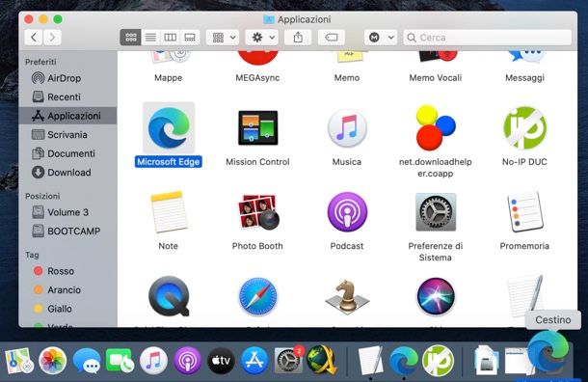Image resolution: width=588 pixels, height=382 pixels.
Task: Select the Chess knight app icon
Action: pyautogui.click(x=347, y=296)
